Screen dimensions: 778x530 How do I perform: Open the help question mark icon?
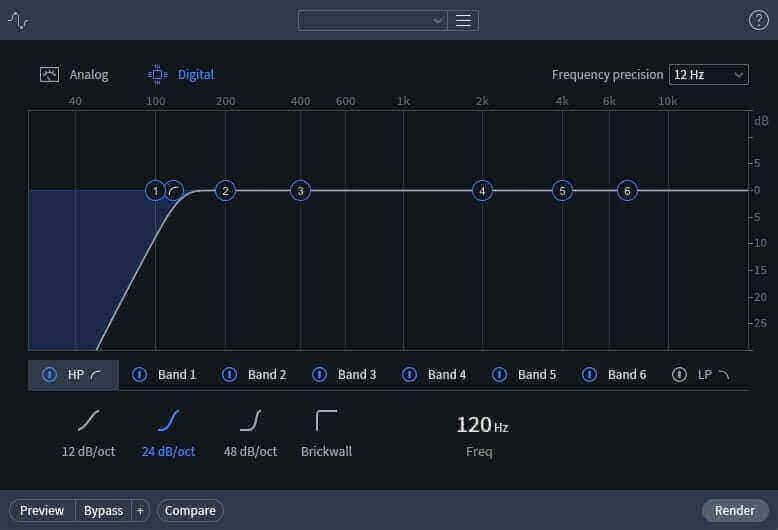[758, 20]
